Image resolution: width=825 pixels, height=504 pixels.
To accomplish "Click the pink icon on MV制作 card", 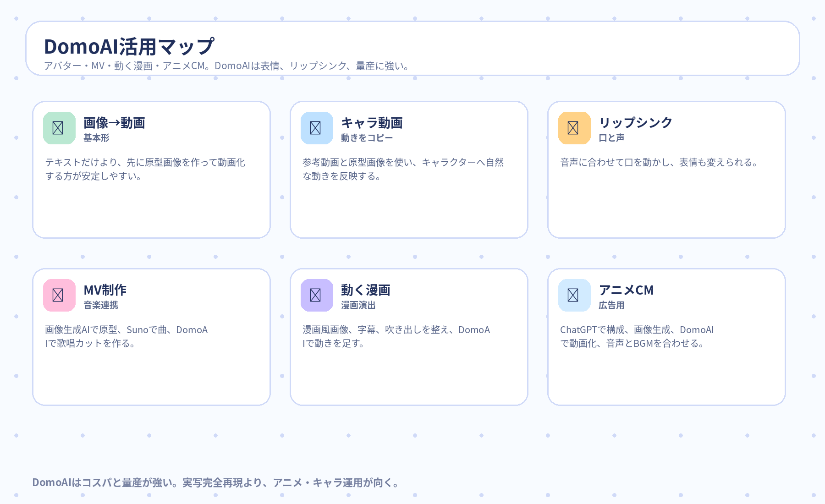I will tap(59, 295).
